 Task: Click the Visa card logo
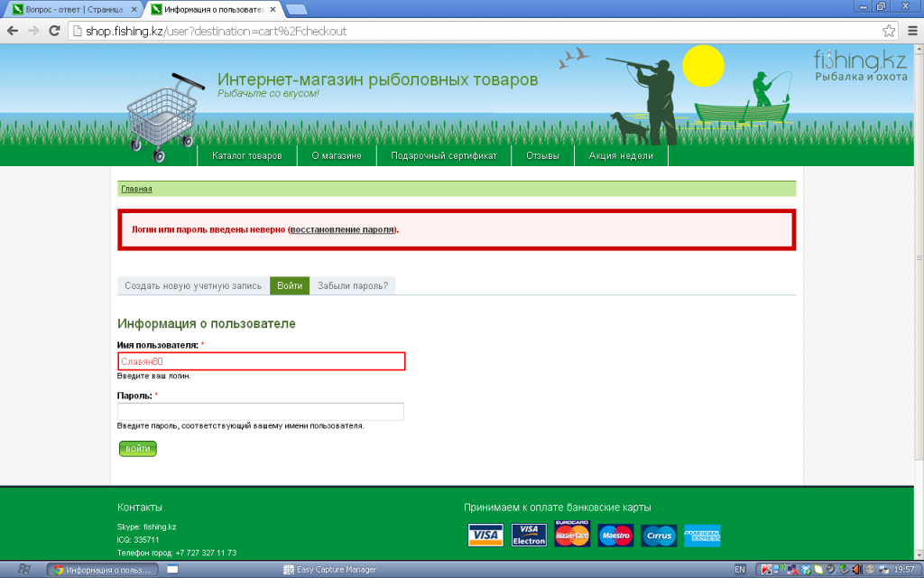[x=485, y=536]
